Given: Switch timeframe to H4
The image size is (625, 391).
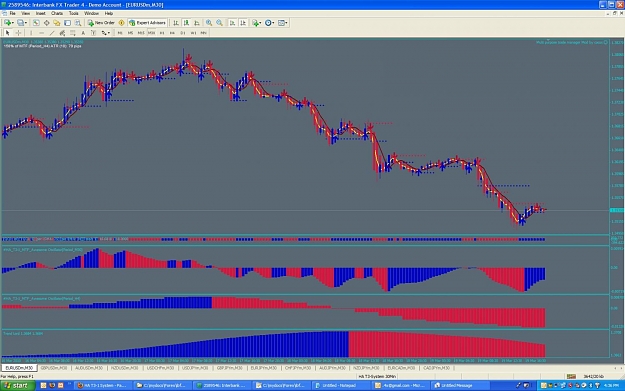Looking at the screenshot, I should click(x=172, y=33).
